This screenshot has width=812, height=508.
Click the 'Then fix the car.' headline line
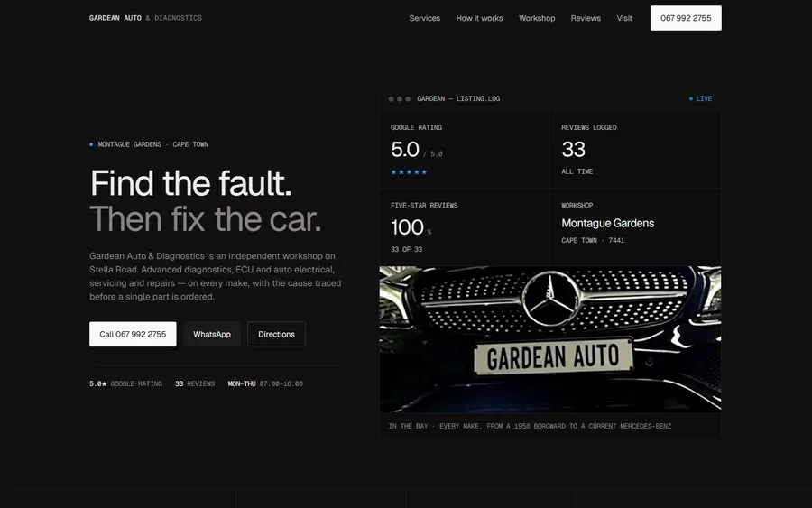(206, 219)
